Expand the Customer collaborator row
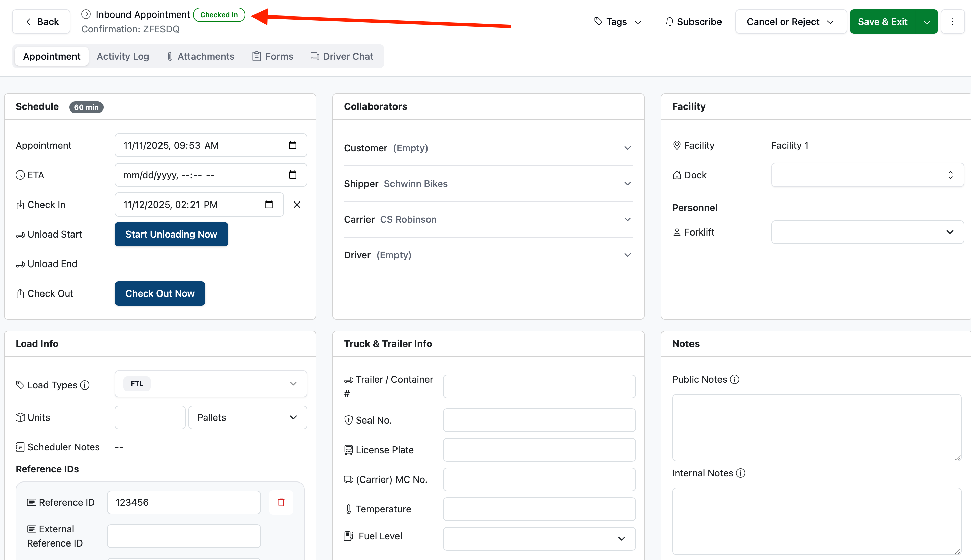The height and width of the screenshot is (560, 971). click(489, 148)
